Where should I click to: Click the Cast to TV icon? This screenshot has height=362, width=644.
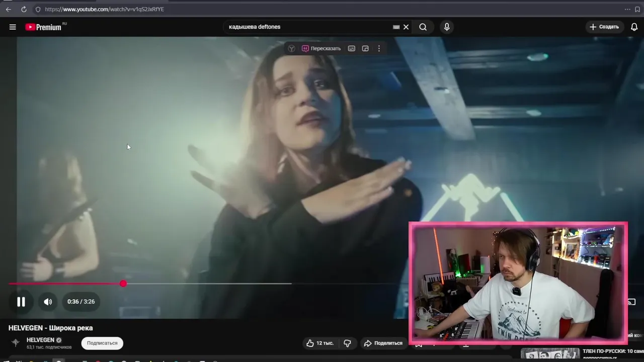point(632,302)
